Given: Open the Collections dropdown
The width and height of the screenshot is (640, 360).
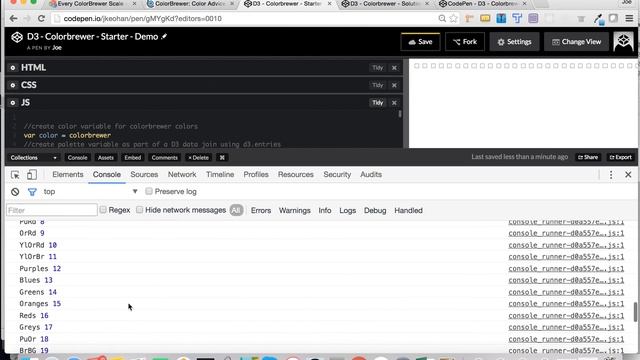Looking at the screenshot, I should 33,158.
